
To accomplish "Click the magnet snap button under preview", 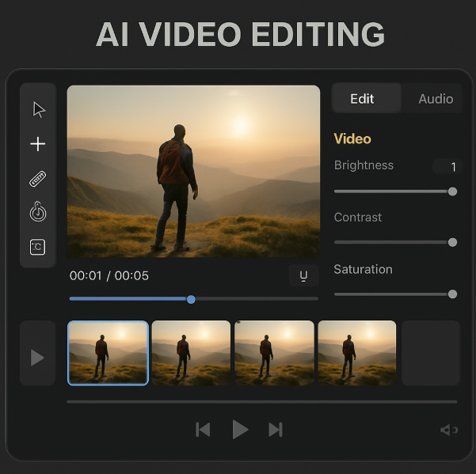I will [303, 275].
